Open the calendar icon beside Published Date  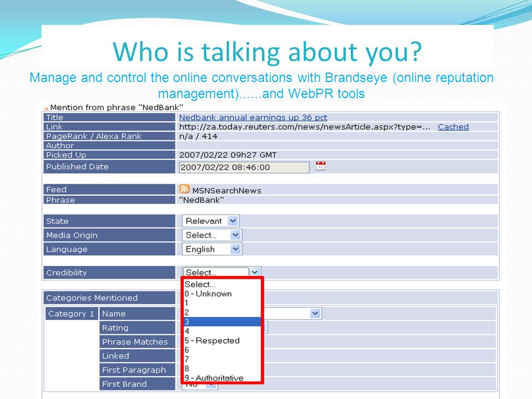click(321, 166)
